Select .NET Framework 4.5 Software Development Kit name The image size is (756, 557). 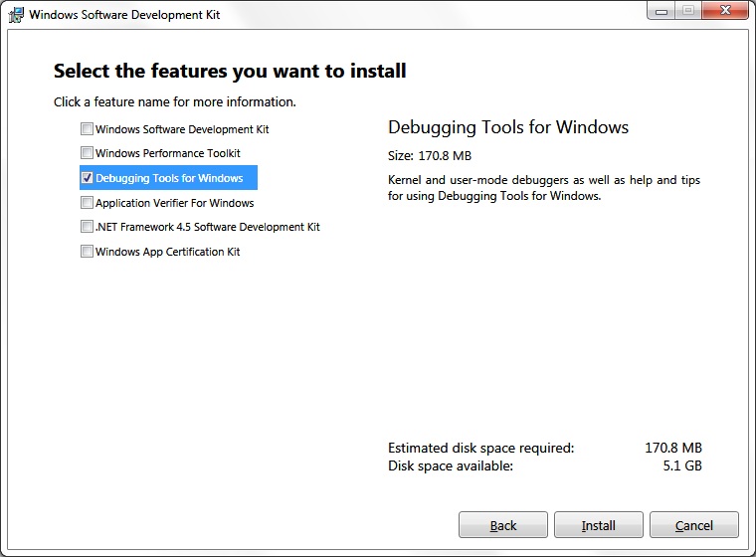point(208,227)
